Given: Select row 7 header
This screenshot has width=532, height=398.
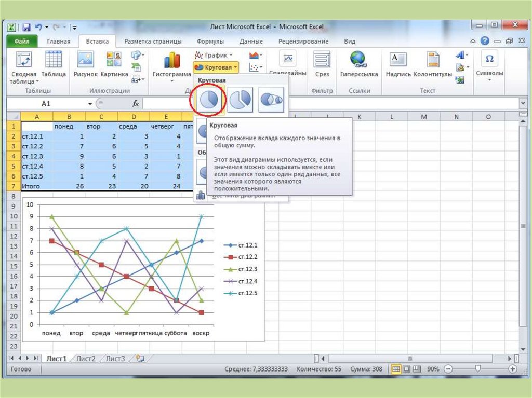Looking at the screenshot, I should (x=14, y=186).
